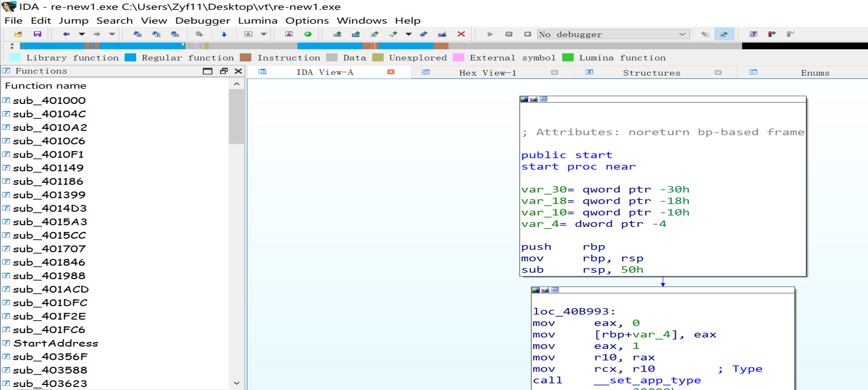Switch to the Hex View-1 tab

[x=487, y=72]
